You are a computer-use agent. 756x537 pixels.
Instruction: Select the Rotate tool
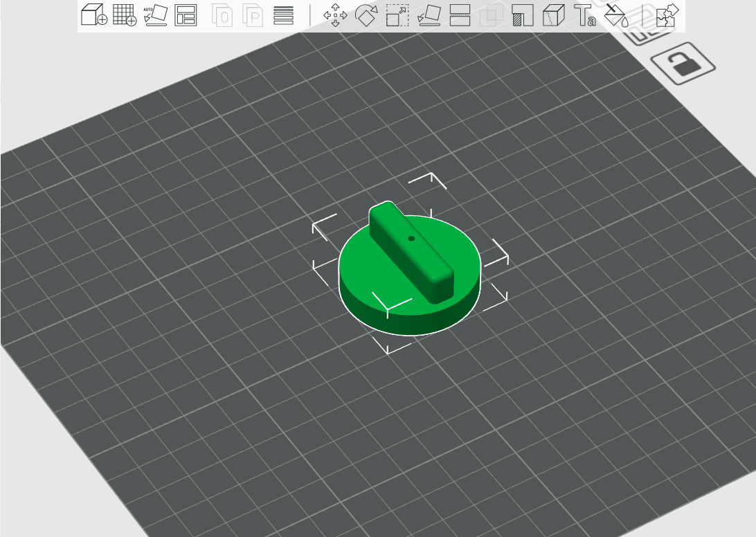366,15
